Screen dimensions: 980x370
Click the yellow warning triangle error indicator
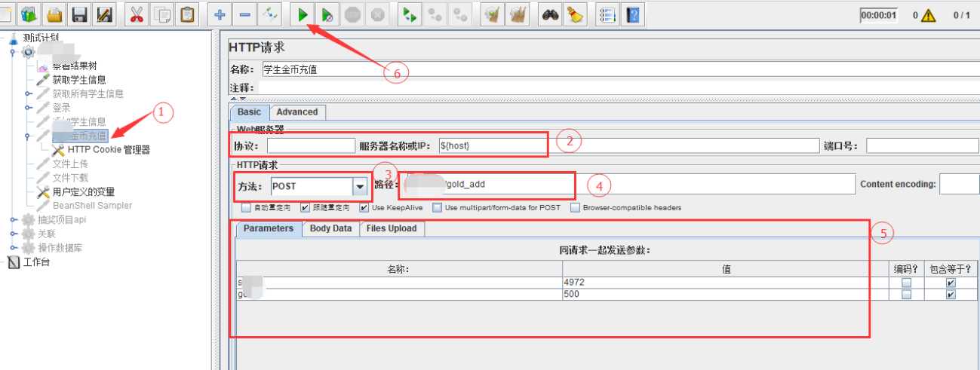929,15
